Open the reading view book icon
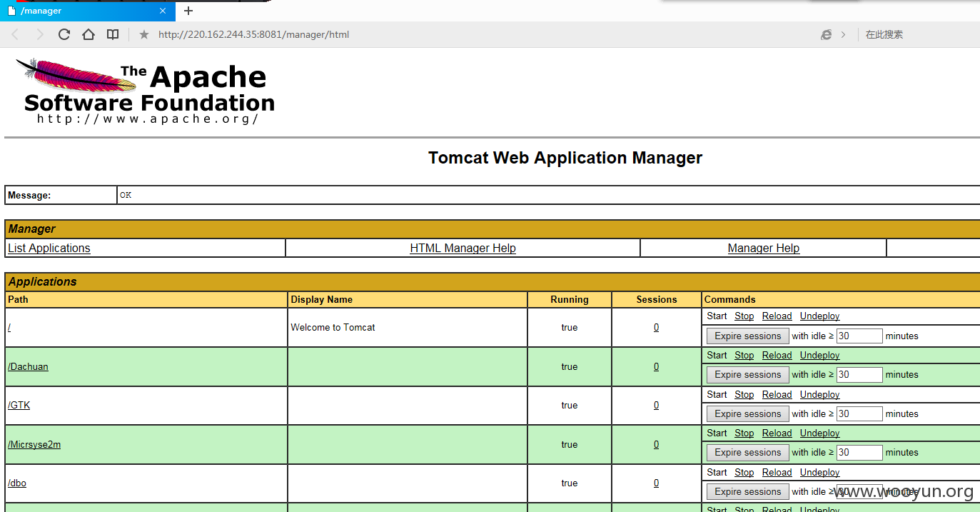980x512 pixels. pyautogui.click(x=112, y=34)
